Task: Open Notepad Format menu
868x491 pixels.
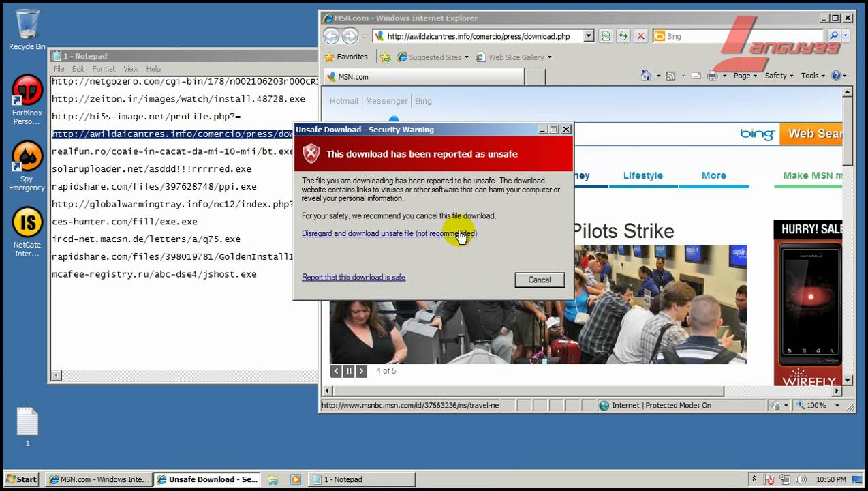Action: (104, 69)
